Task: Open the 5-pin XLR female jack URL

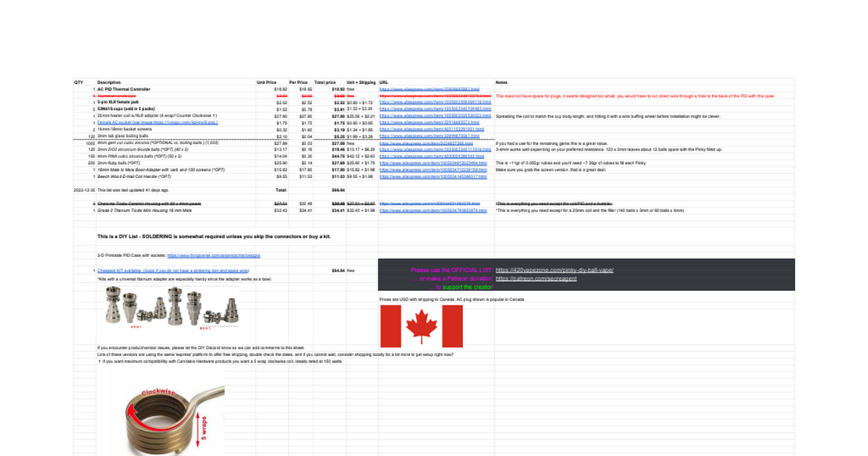Action: (x=435, y=102)
